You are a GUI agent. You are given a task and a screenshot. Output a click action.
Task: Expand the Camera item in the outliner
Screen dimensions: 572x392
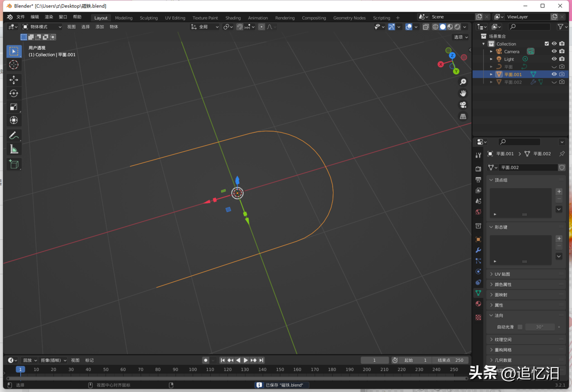(490, 51)
